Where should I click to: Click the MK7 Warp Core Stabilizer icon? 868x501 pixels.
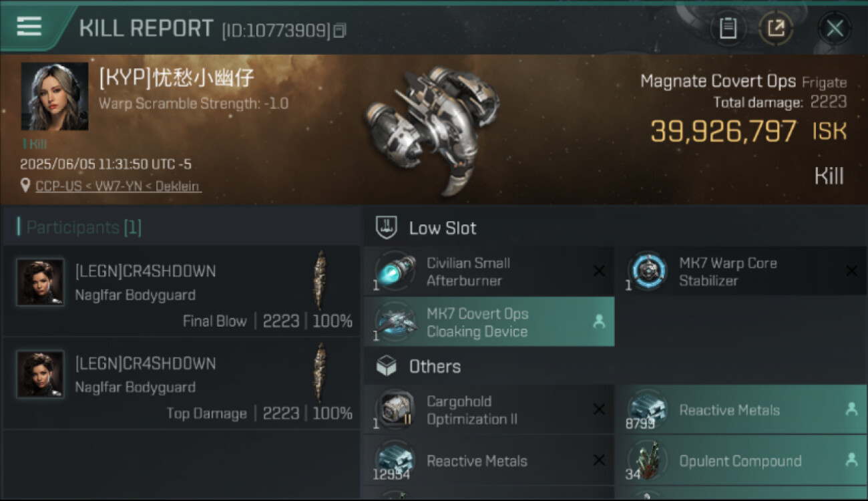click(648, 272)
